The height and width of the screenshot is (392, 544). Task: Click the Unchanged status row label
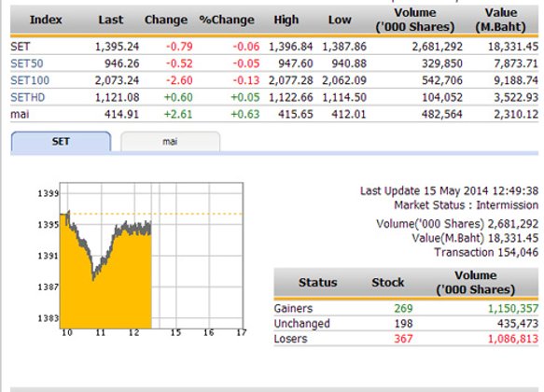[x=301, y=324]
